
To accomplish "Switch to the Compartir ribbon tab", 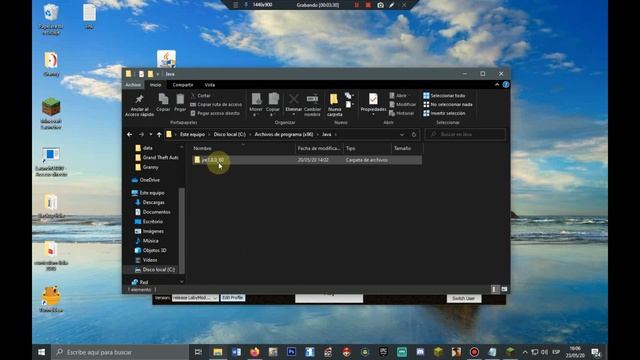I will click(182, 84).
